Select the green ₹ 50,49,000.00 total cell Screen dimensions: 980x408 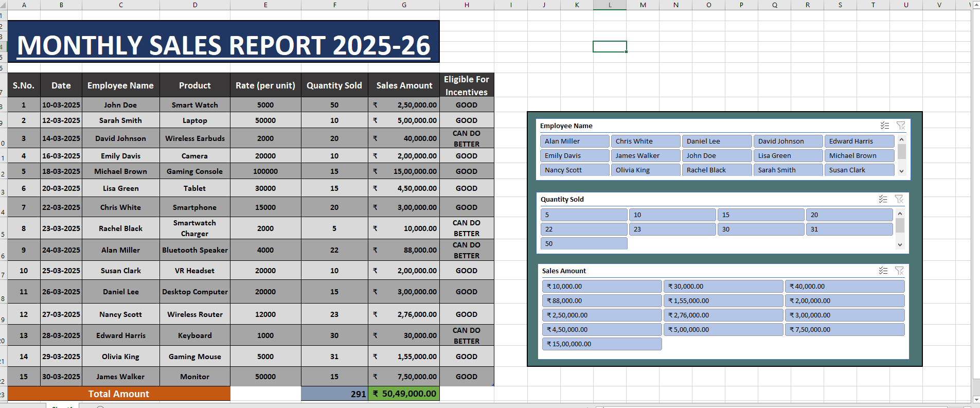404,394
